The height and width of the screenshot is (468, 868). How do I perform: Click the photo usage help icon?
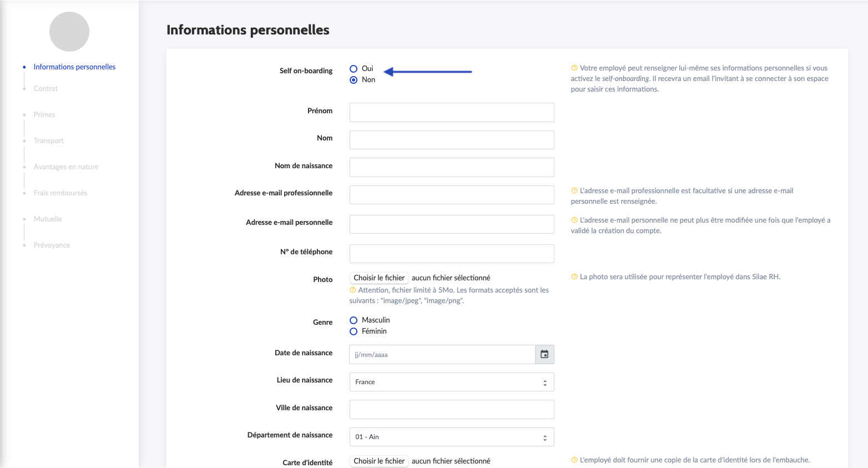[x=574, y=277]
